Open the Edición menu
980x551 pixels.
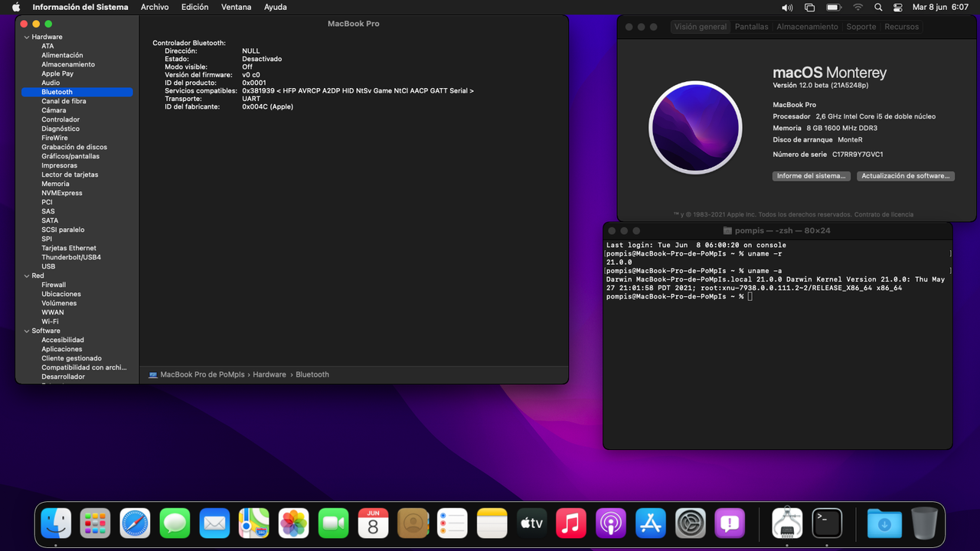click(194, 7)
